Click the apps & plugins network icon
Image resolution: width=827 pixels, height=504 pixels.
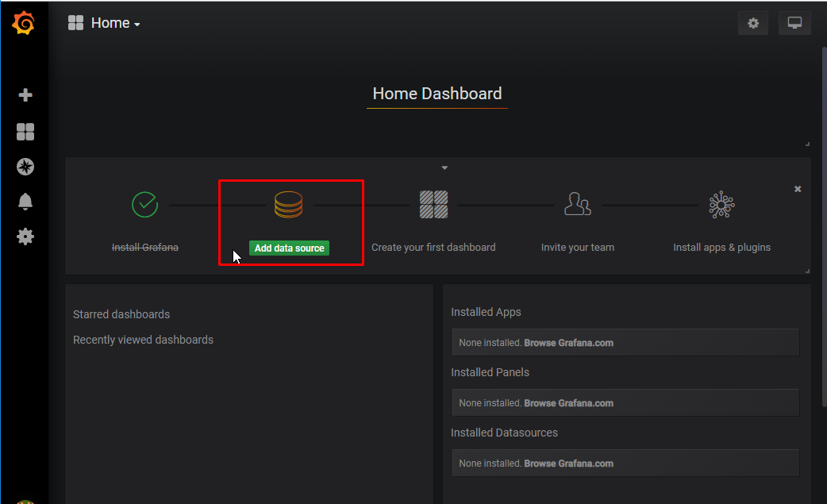click(721, 205)
